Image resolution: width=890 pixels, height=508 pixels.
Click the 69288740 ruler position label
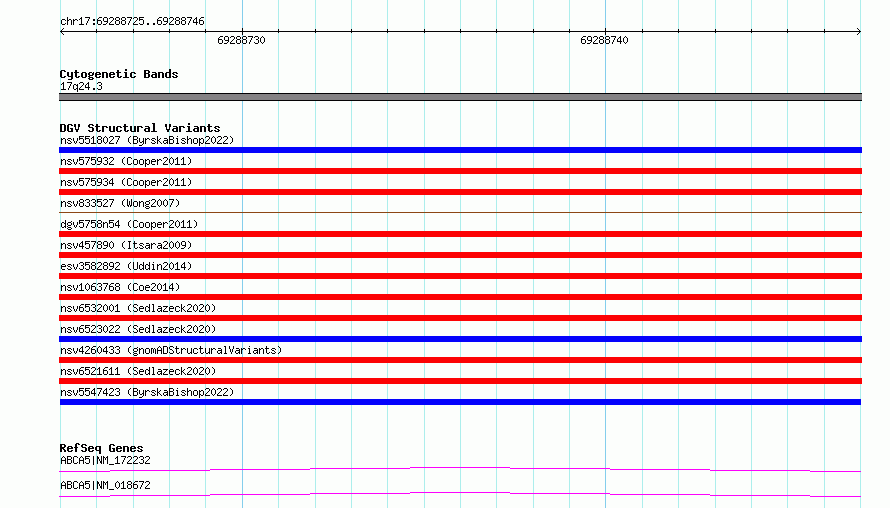pos(604,40)
